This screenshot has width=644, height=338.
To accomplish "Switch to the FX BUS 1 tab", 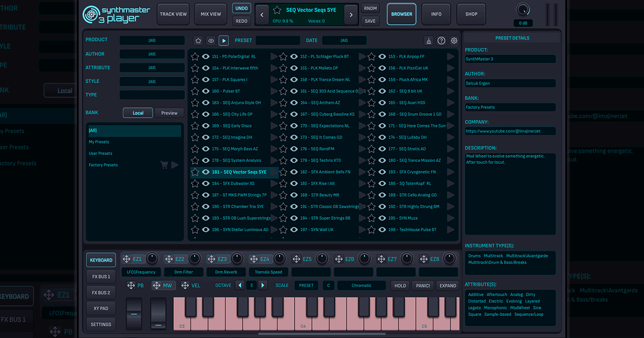I will pyautogui.click(x=101, y=277).
